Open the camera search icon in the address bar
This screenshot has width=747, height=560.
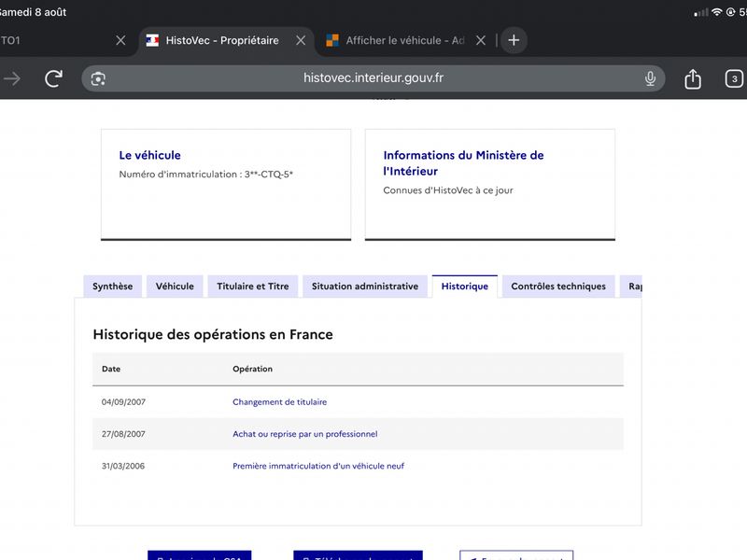tap(98, 78)
